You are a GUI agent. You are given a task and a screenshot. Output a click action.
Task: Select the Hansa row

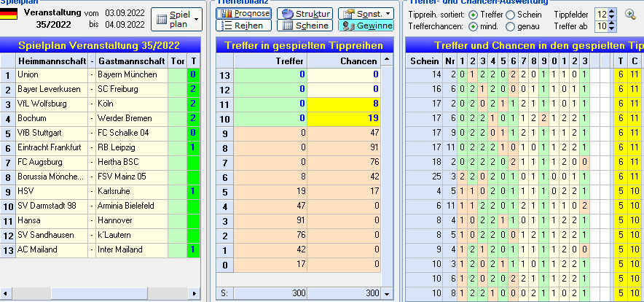pos(101,221)
